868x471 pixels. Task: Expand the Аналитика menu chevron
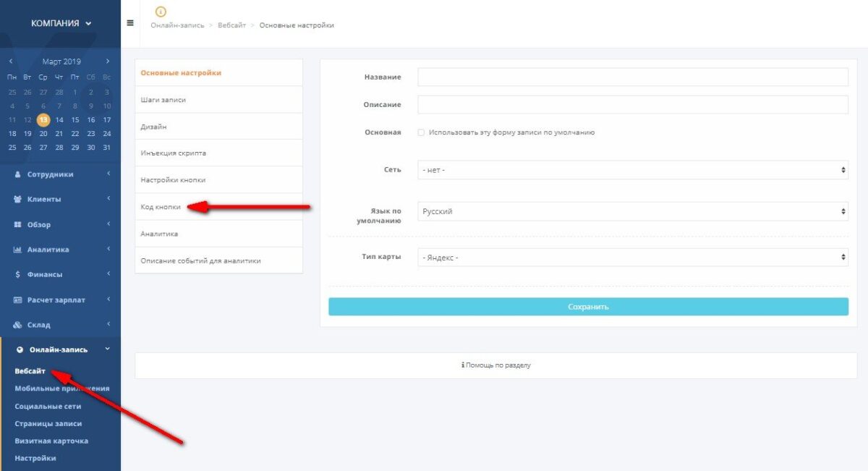108,249
